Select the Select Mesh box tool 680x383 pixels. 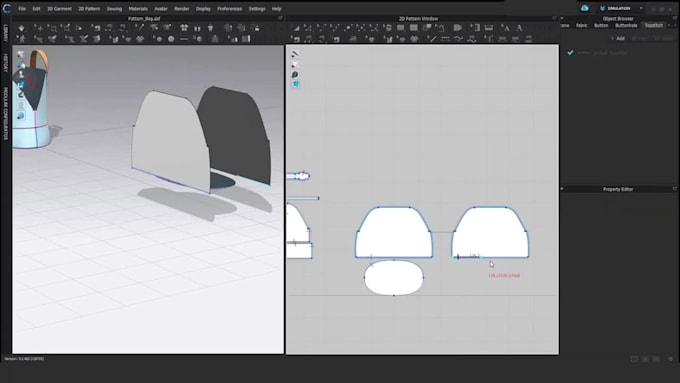click(52, 28)
